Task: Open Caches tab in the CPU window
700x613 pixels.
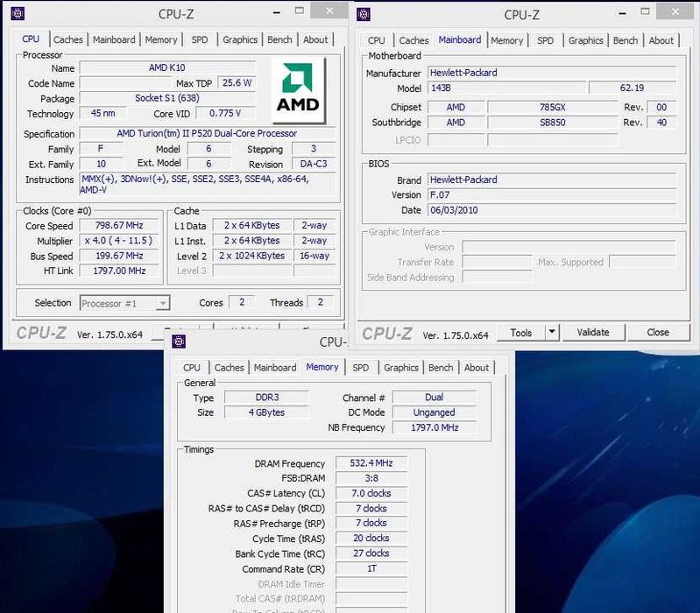Action: point(67,39)
